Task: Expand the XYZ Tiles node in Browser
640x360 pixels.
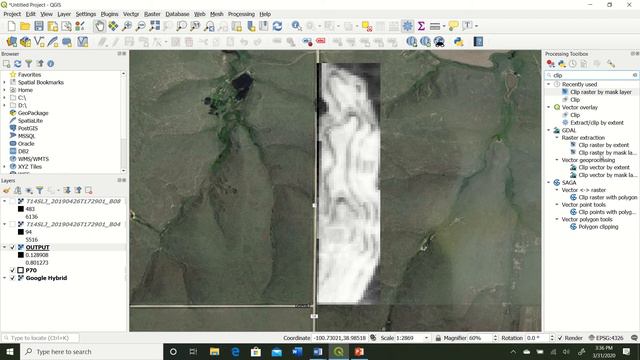Action: pyautogui.click(x=4, y=167)
